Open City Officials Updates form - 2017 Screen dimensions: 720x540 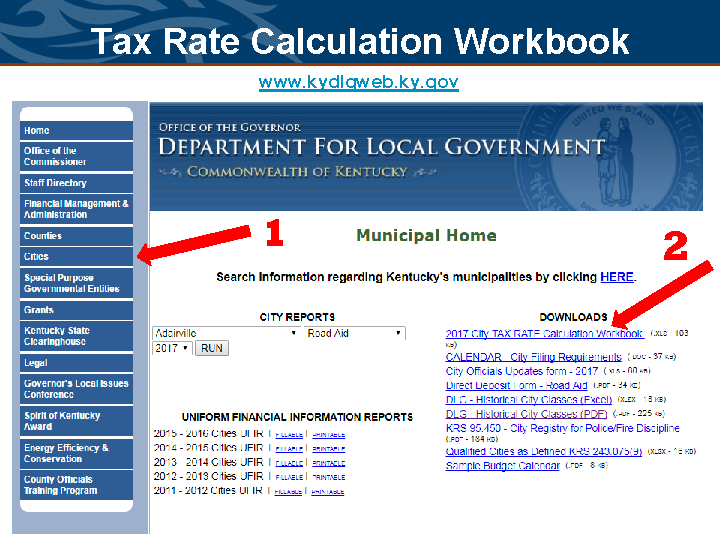tap(522, 371)
